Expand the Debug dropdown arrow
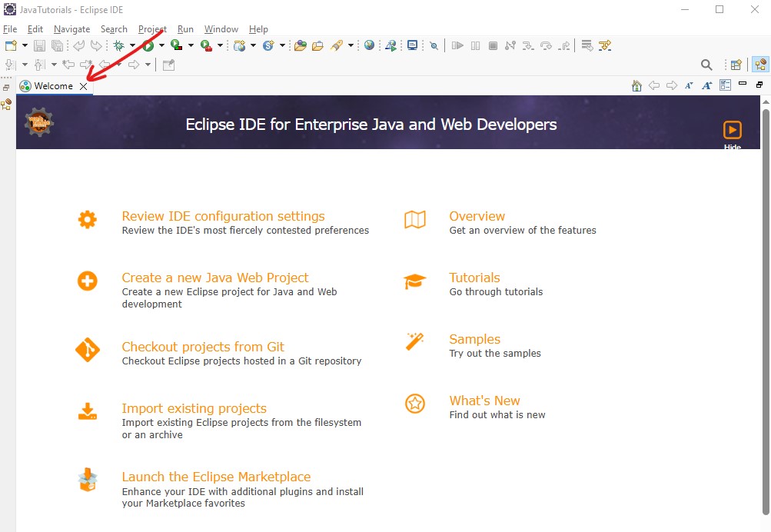The width and height of the screenshot is (771, 532). [x=132, y=45]
